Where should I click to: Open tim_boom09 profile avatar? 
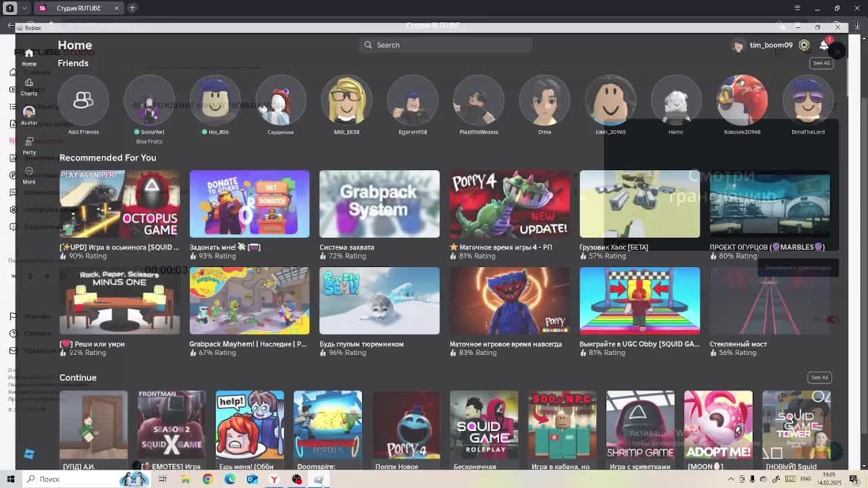(x=738, y=45)
